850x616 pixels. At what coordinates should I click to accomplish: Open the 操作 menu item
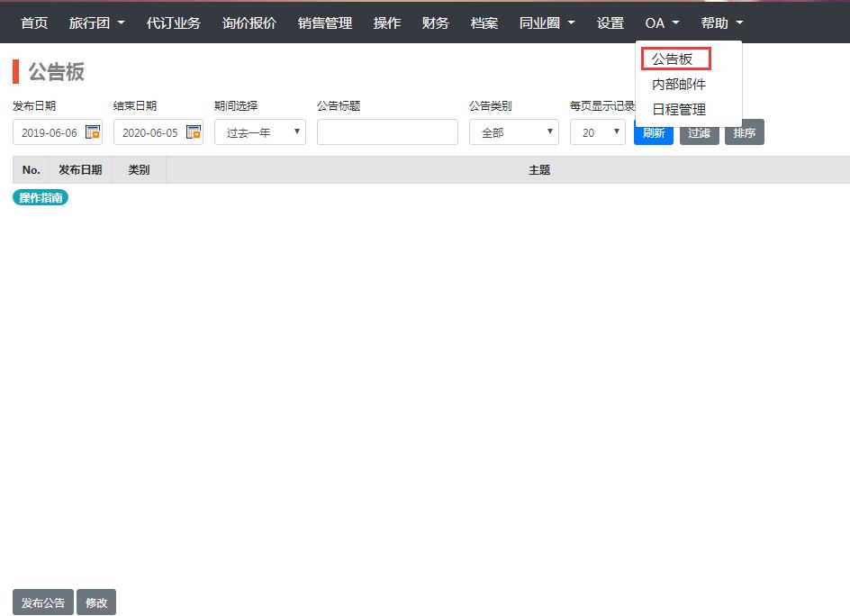pyautogui.click(x=387, y=23)
